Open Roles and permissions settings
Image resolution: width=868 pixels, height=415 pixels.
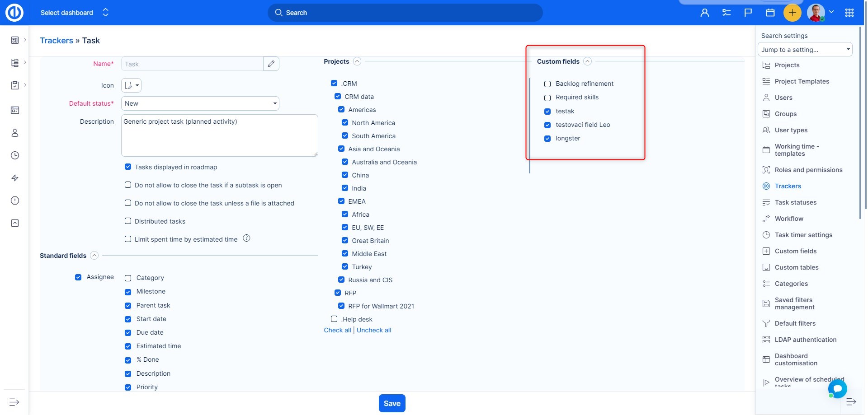click(x=808, y=170)
